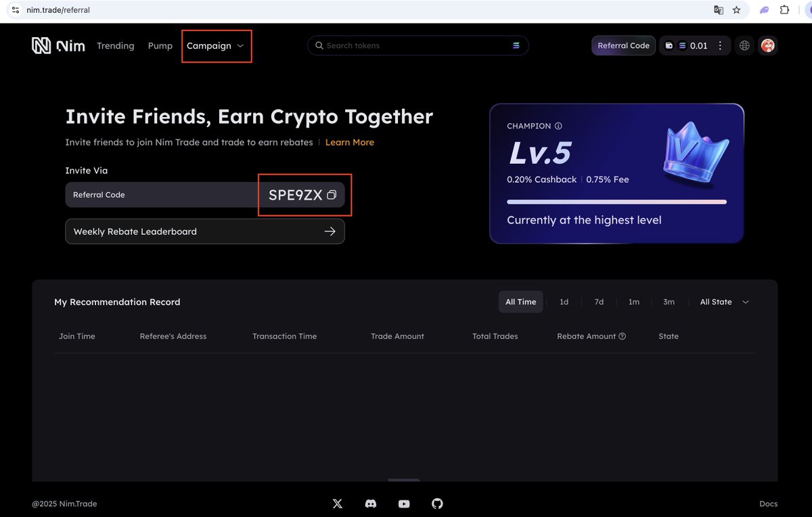This screenshot has height=517, width=812.
Task: Click the Solana icon in search bar
Action: (x=516, y=45)
